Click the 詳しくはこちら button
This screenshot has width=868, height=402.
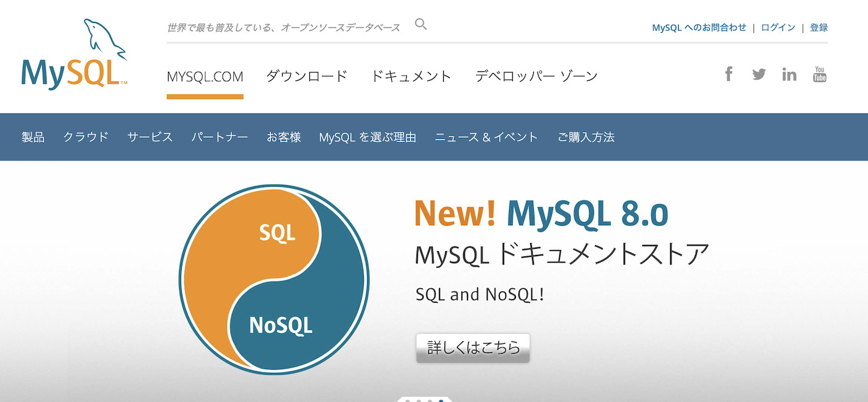click(472, 349)
